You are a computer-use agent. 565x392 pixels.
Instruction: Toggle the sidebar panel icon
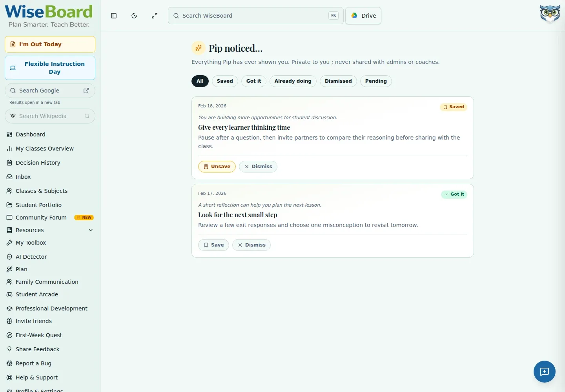[x=114, y=16]
